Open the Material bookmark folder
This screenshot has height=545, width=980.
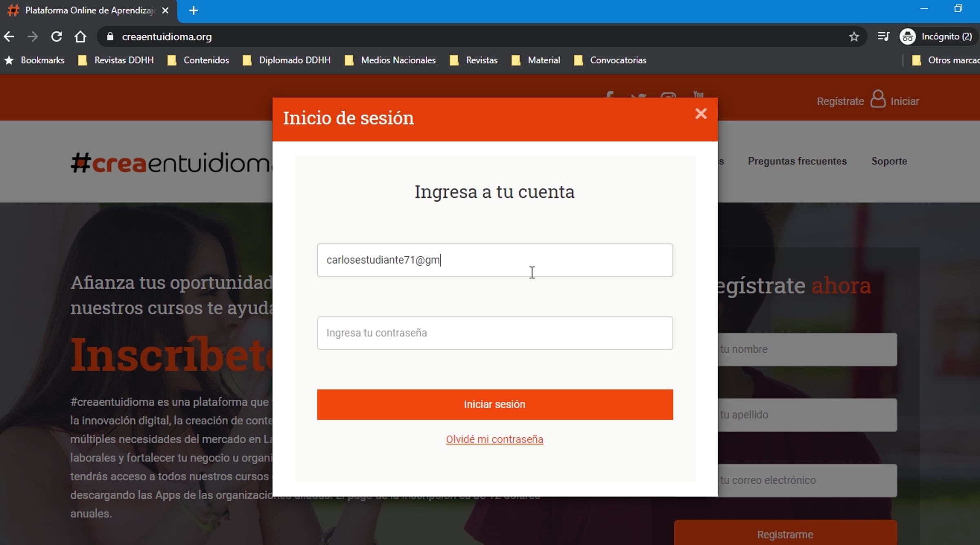click(x=536, y=60)
